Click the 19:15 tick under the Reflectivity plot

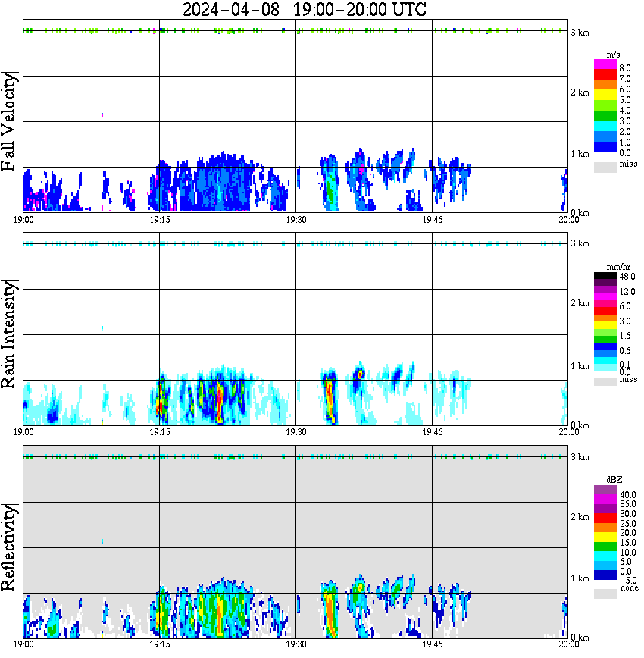(x=160, y=644)
